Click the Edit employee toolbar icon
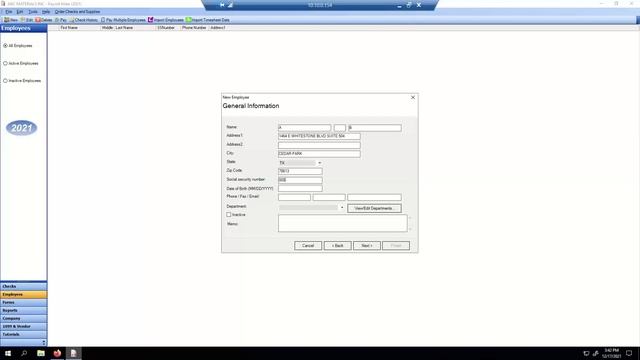 coord(27,20)
